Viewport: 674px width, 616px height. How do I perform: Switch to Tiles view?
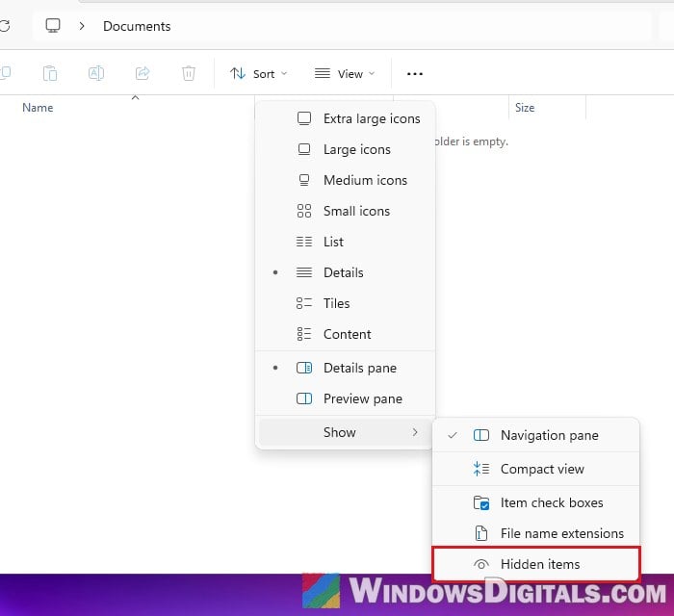[345, 303]
